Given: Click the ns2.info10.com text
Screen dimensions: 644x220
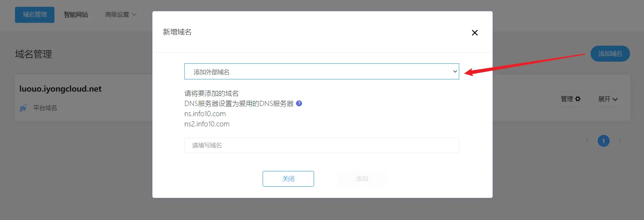Looking at the screenshot, I should tap(207, 124).
